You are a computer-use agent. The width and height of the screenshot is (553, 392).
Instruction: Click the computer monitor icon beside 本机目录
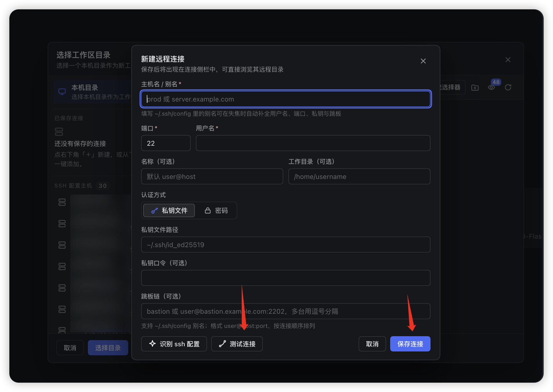coord(62,92)
